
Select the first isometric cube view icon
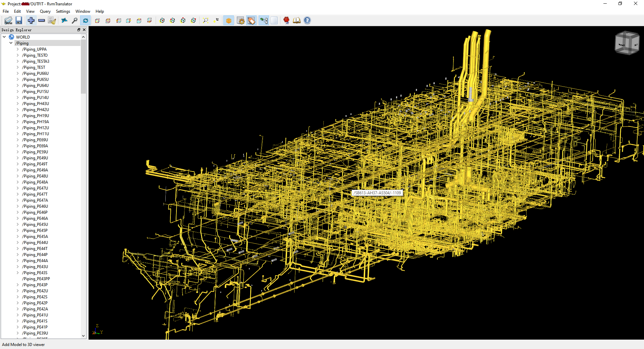tap(162, 20)
